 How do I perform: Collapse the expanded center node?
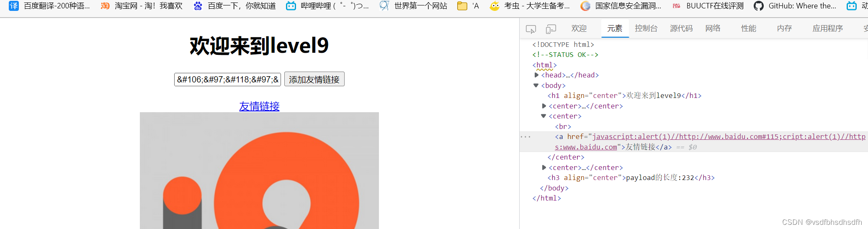[543, 116]
